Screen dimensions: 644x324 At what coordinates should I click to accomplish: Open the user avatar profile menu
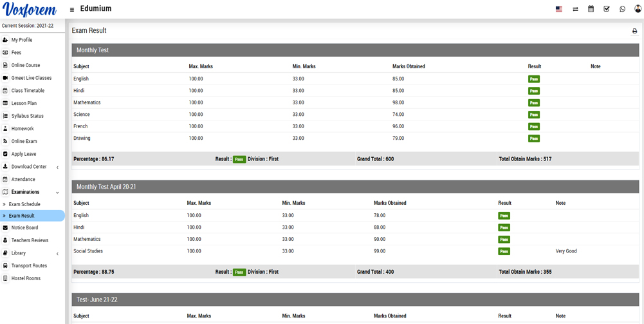[x=638, y=9]
